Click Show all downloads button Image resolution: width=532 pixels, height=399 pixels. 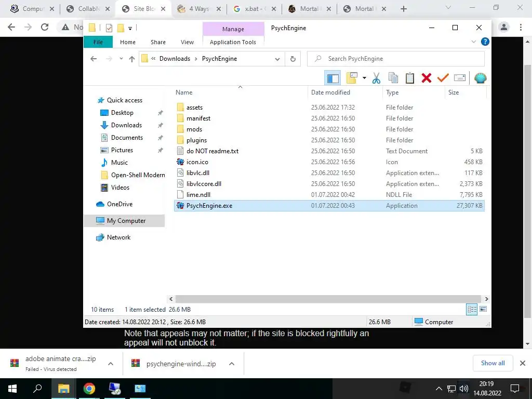point(493,363)
